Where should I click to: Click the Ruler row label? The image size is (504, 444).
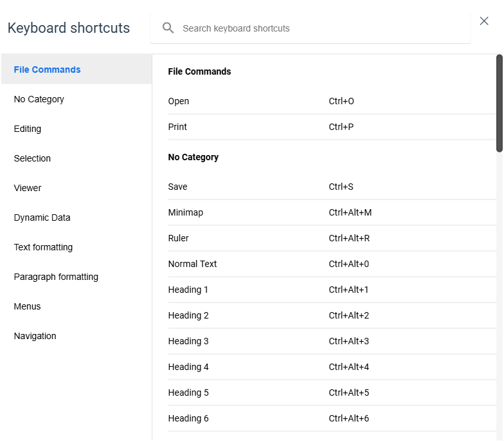point(179,238)
